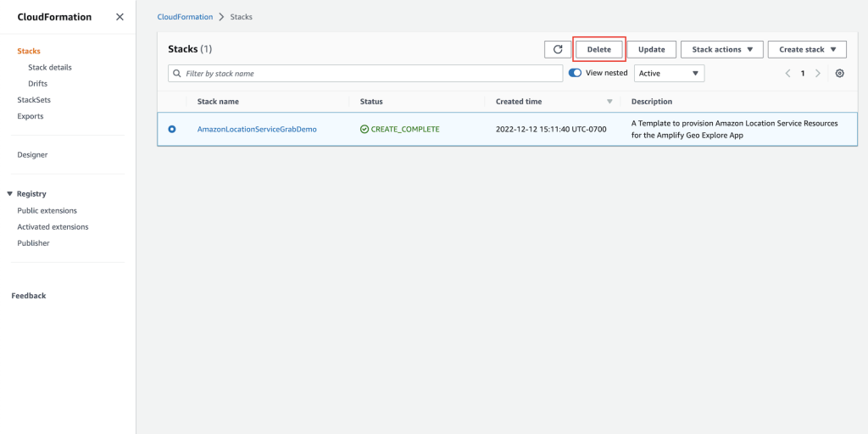Click the 2022-12-12 15:11:40 created time cell
Image resolution: width=868 pixels, height=434 pixels.
[x=551, y=129]
